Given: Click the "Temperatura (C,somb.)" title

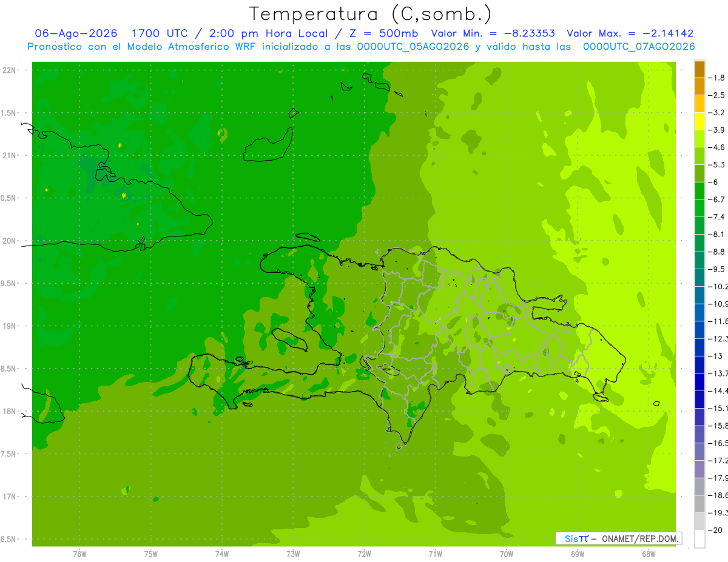Looking at the screenshot, I should point(371,14).
